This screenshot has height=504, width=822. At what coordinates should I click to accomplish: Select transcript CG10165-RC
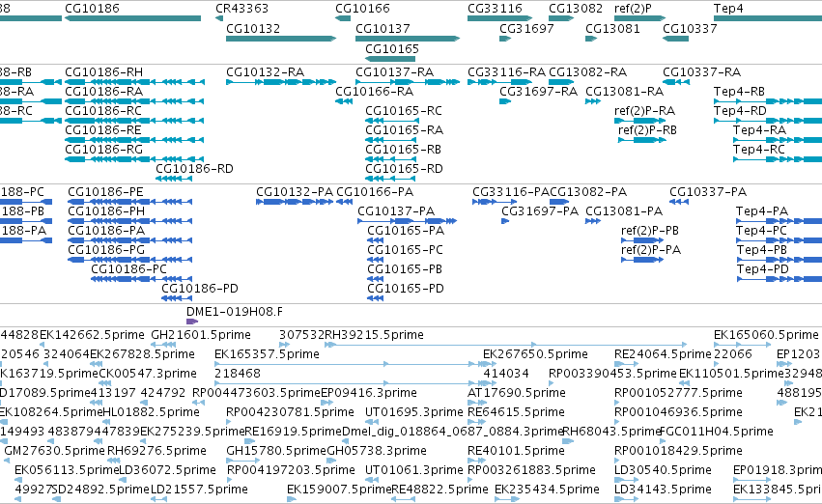tap(390, 121)
